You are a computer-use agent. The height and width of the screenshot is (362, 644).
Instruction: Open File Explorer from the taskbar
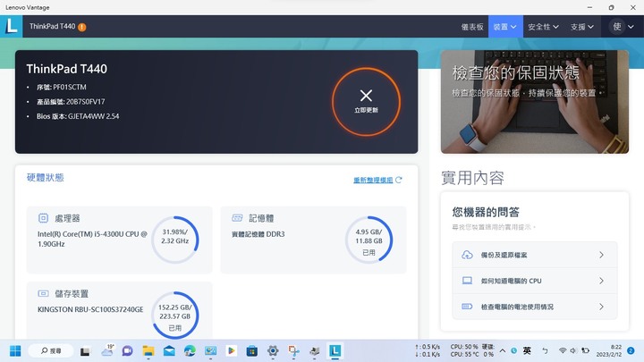coord(148,351)
